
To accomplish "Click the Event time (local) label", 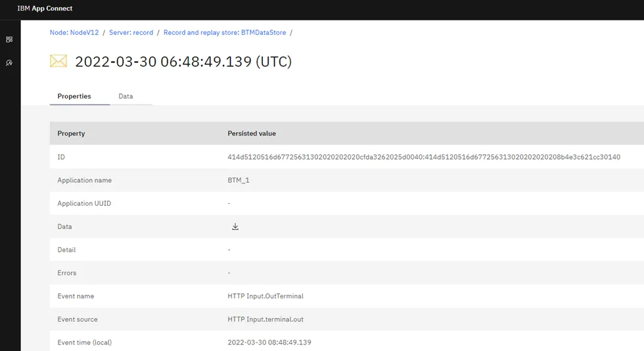I will click(x=85, y=342).
